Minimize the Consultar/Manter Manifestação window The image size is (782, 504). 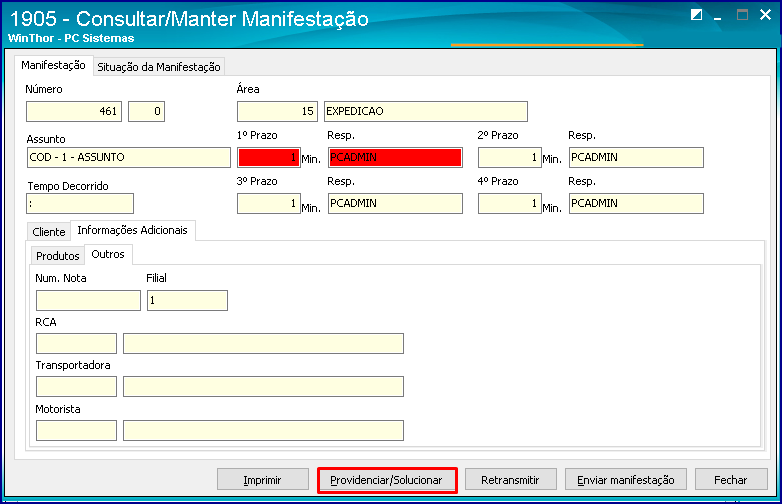click(718, 18)
